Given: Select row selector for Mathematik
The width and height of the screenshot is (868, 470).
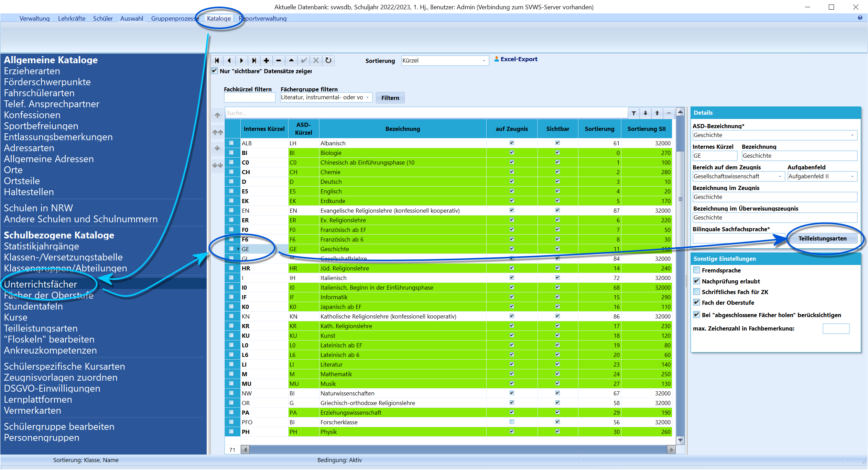Looking at the screenshot, I should pos(232,374).
